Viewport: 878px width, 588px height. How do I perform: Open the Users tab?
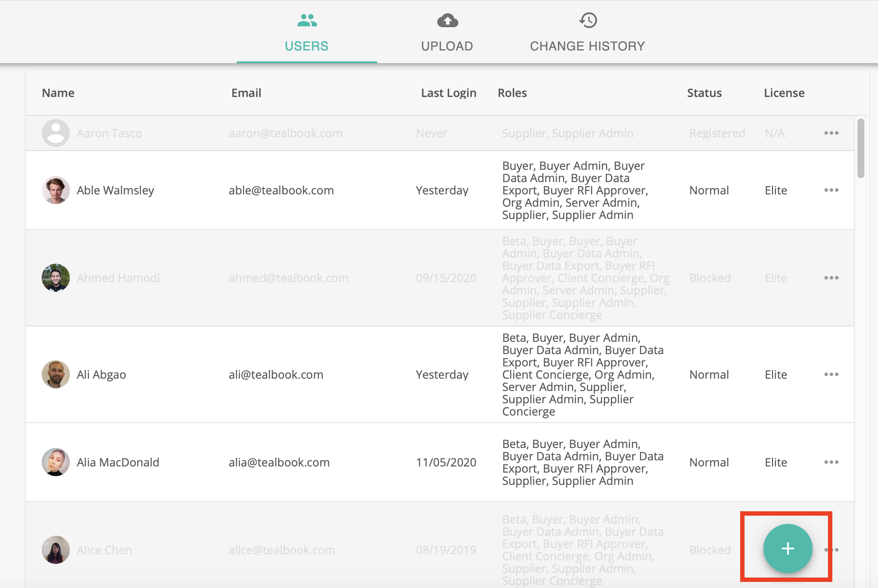click(306, 33)
